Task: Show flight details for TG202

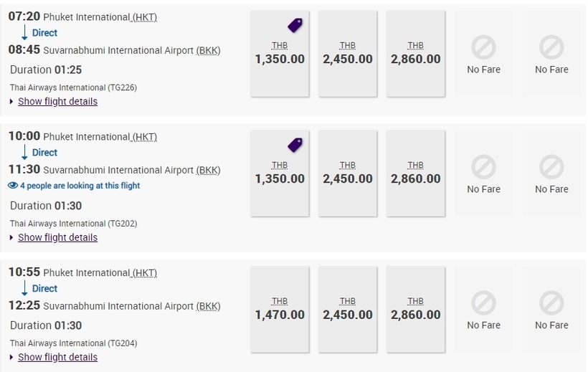Action: click(57, 238)
